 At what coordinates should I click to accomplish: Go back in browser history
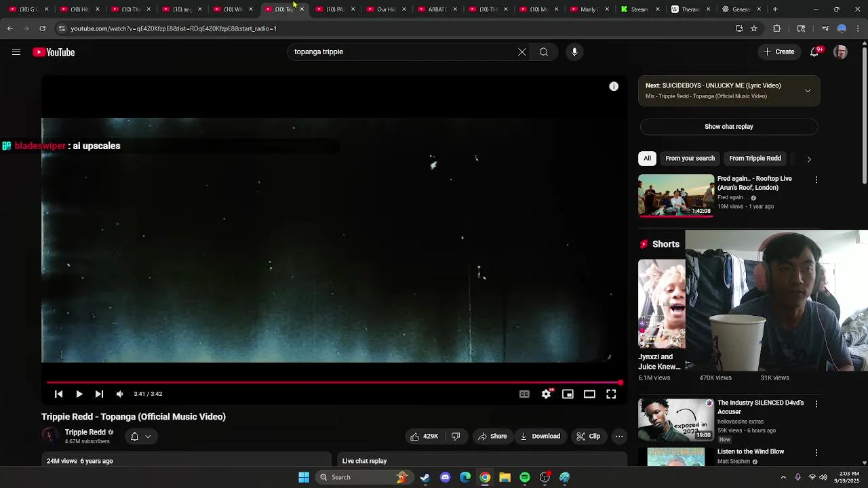10,28
